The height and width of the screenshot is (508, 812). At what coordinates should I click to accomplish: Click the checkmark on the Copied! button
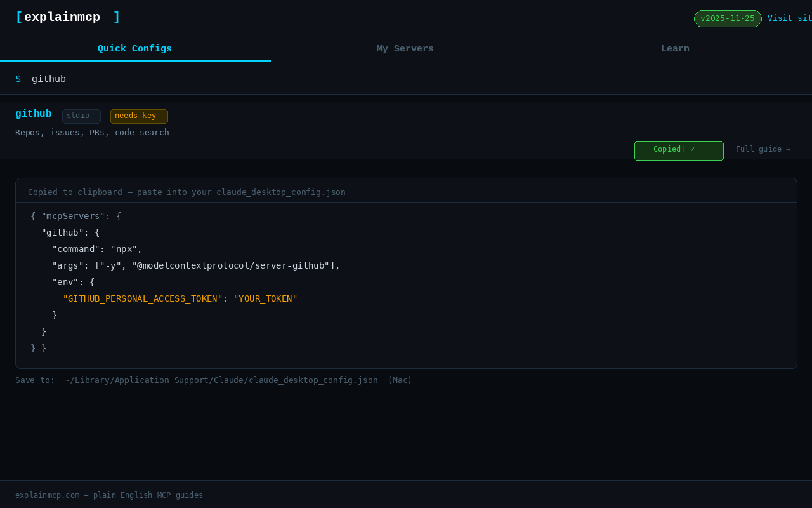(x=692, y=150)
